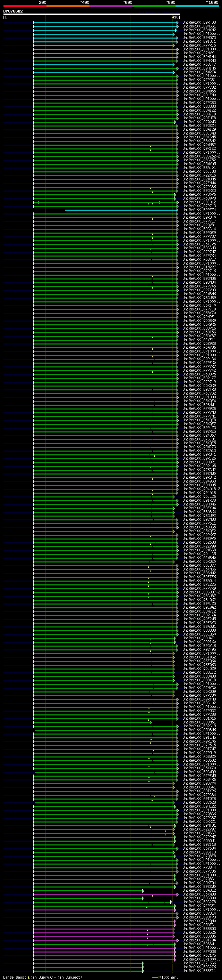
Task: Open the entry UniRef100_C5XCV5
Action: 199,244
